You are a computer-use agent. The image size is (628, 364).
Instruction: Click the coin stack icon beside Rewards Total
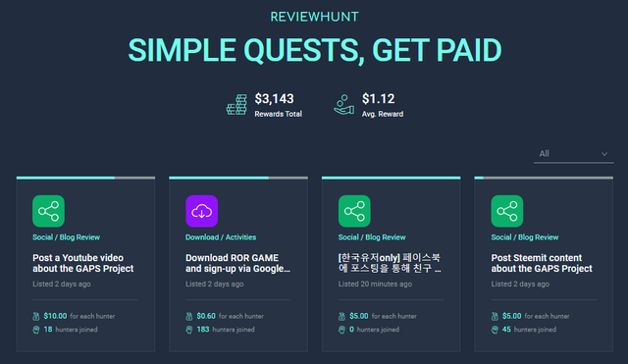236,105
